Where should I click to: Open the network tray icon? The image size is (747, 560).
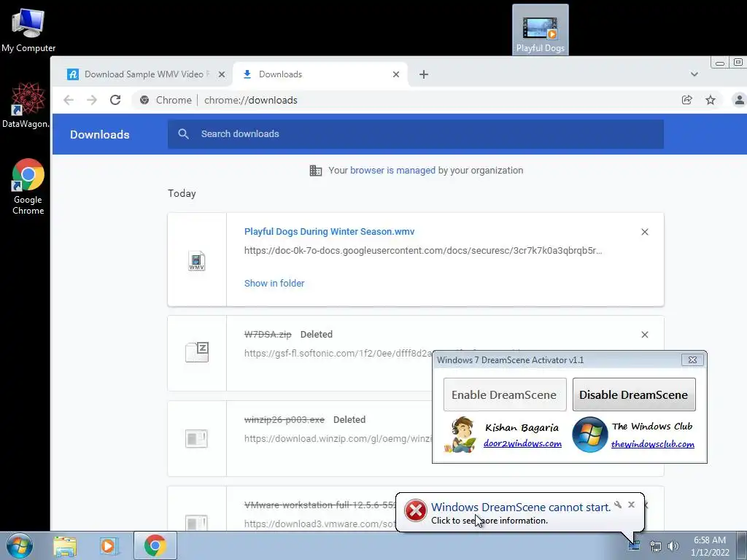[x=656, y=546]
